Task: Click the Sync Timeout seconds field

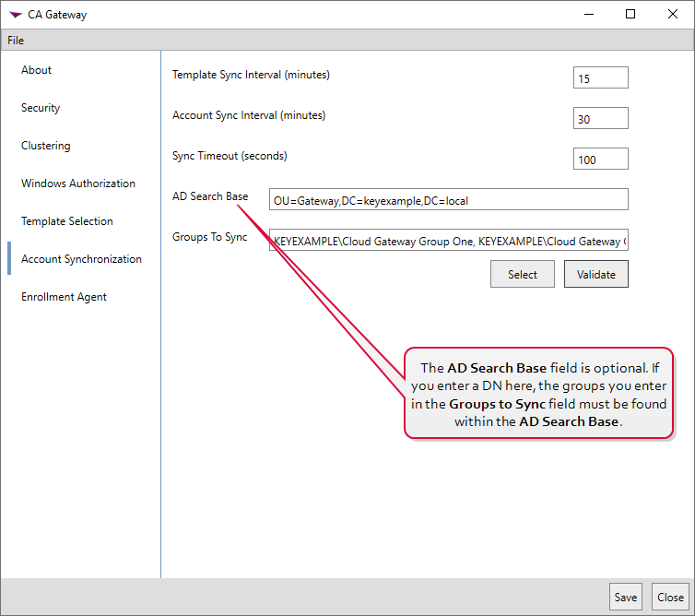Action: 600,160
